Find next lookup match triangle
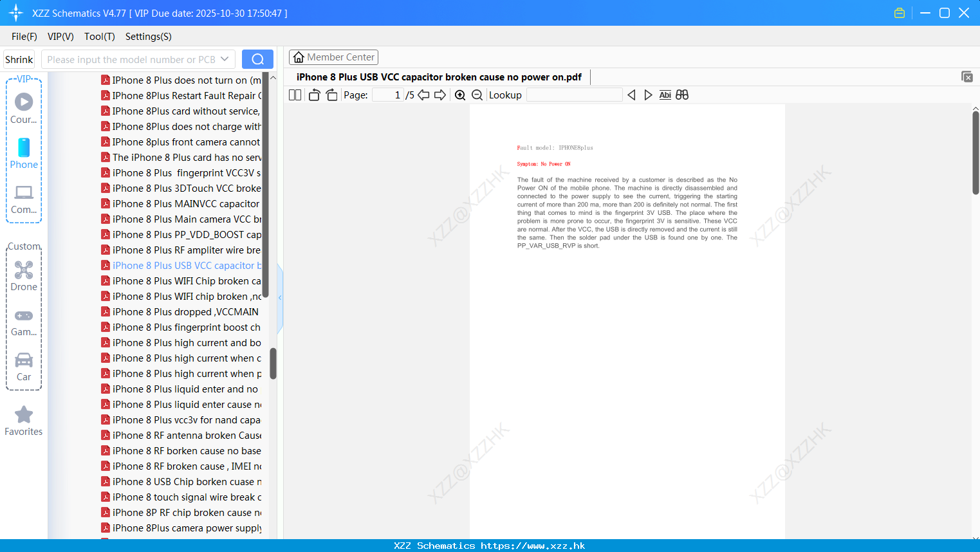This screenshot has width=980, height=552. point(648,95)
